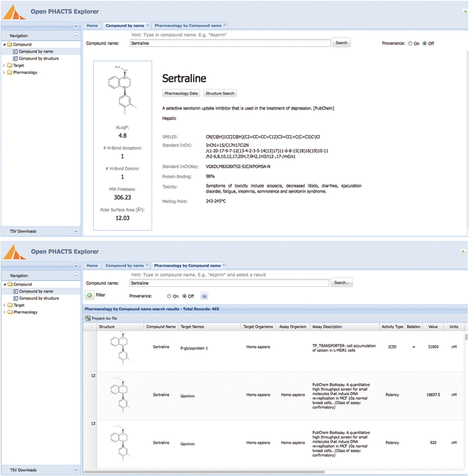Click horizontal scrollbar under results table
This screenshot has width=469, height=476.
pos(204,472)
